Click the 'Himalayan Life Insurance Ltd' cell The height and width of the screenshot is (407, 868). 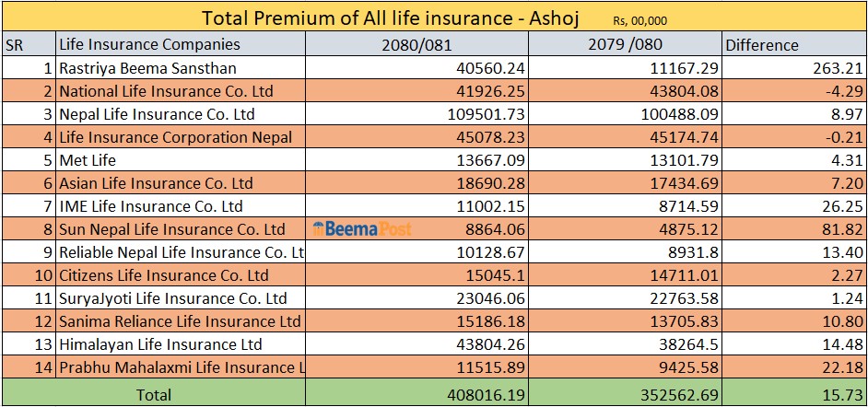click(160, 344)
